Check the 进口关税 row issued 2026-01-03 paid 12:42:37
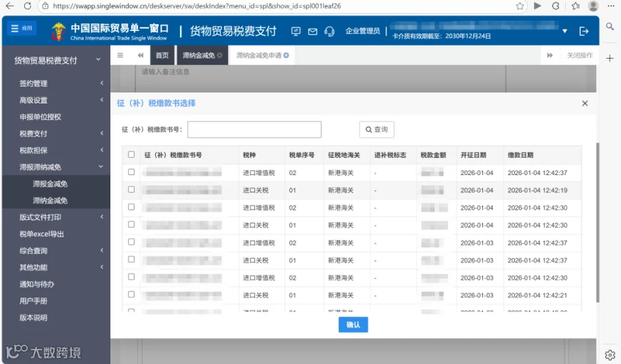 pyautogui.click(x=132, y=259)
